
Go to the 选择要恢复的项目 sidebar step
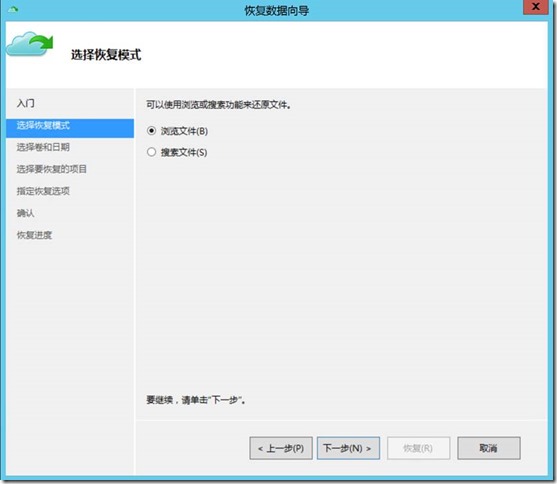52,169
